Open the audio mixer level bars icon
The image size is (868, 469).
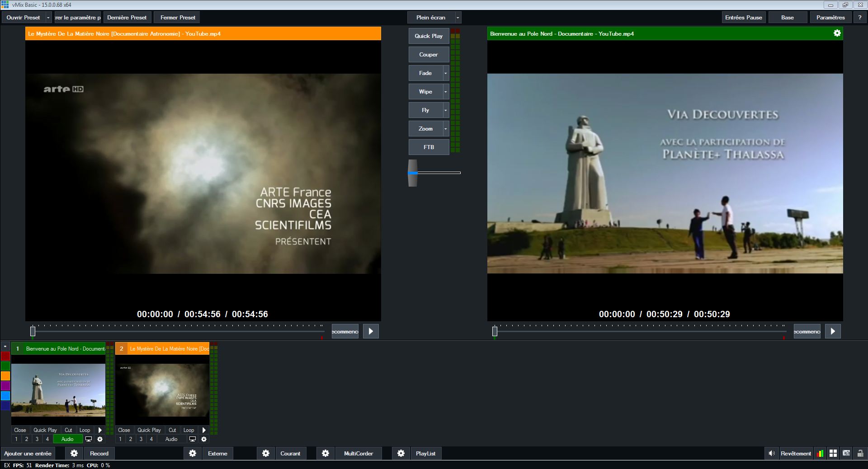(820, 453)
